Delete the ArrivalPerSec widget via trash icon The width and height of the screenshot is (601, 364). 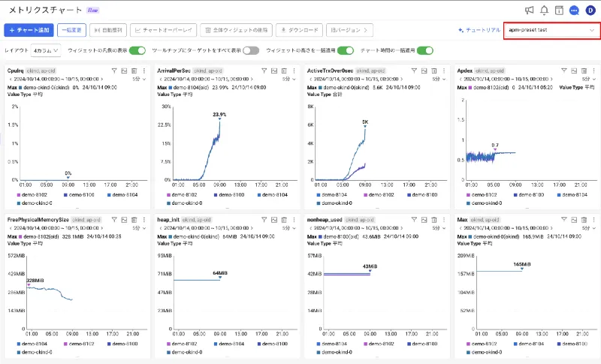[284, 71]
